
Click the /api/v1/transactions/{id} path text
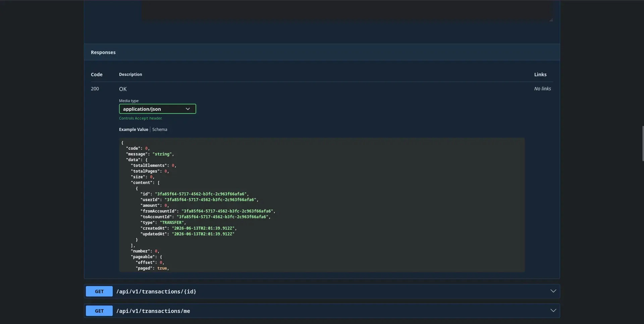(x=156, y=291)
